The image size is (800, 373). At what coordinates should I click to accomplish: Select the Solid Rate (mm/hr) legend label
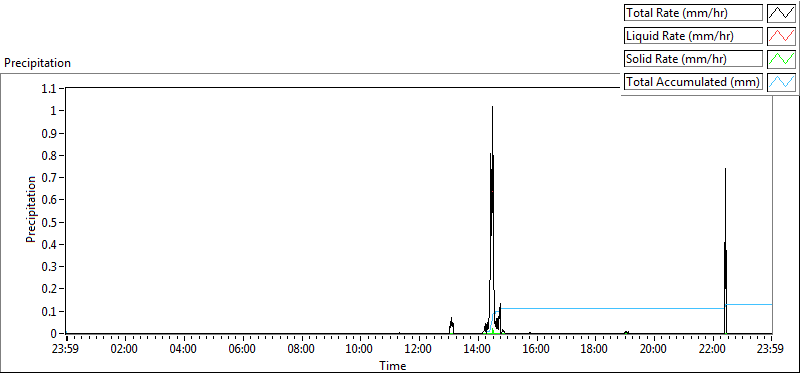coord(693,59)
